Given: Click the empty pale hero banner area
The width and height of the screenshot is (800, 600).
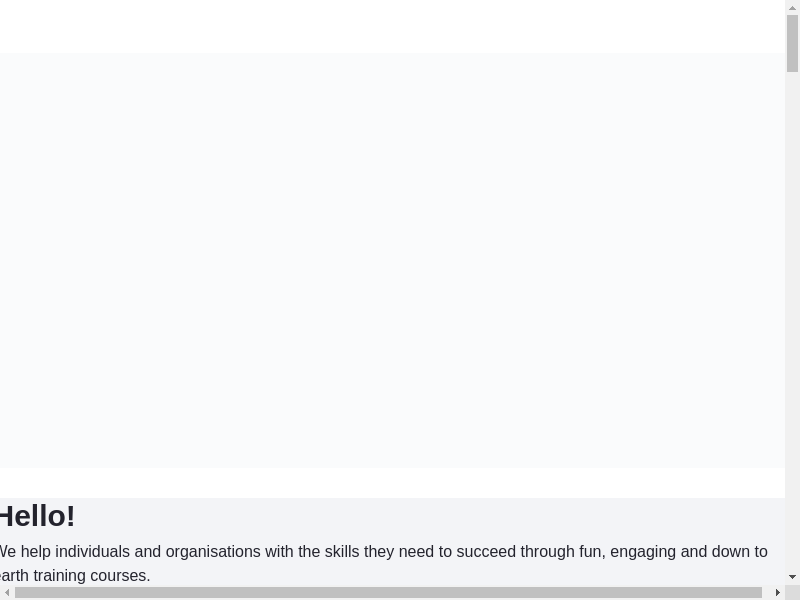Looking at the screenshot, I should tap(392, 260).
